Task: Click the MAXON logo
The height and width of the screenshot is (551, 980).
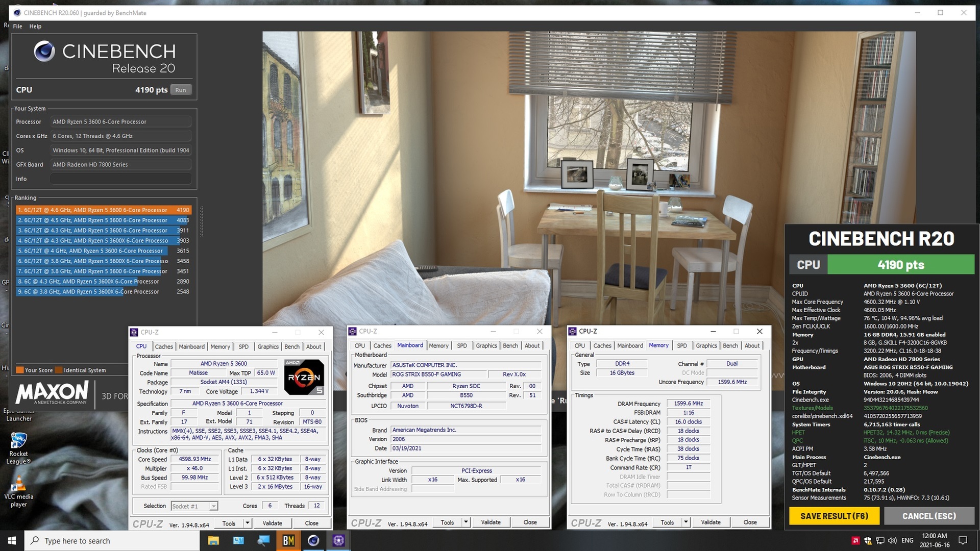Action: click(x=52, y=392)
